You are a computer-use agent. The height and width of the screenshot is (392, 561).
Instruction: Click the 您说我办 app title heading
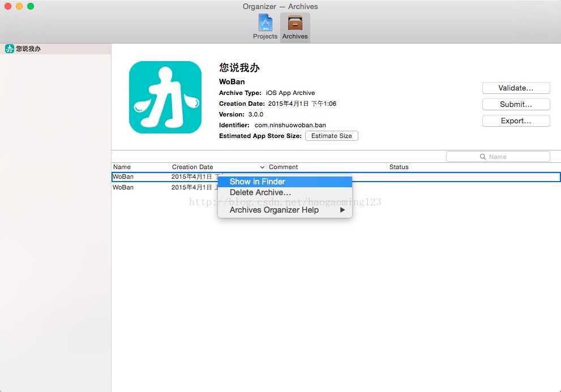(239, 68)
